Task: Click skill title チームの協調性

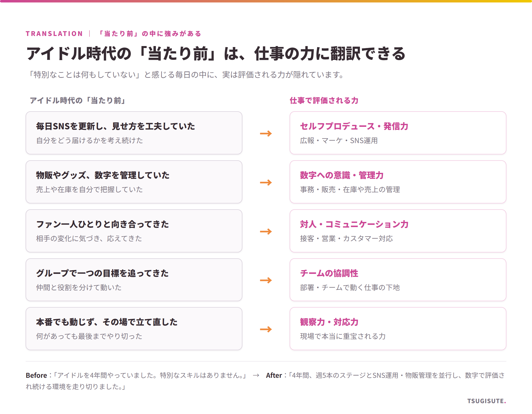Action: [329, 273]
